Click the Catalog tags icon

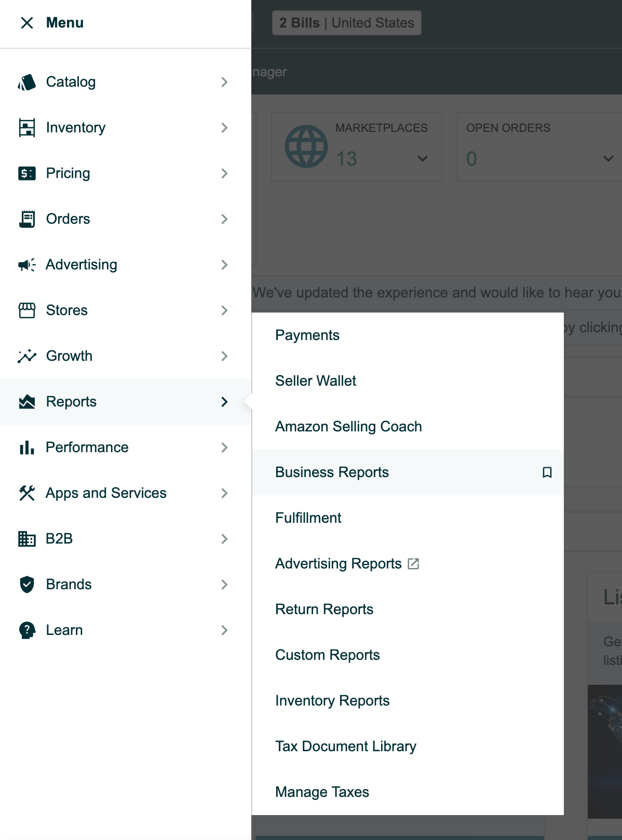[27, 82]
